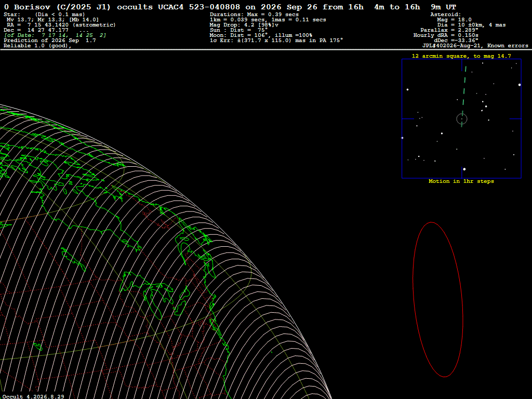Screen dimensions: 532x399
Task: Click the Occult 4.2026.8.29 version text
Action: [33, 396]
